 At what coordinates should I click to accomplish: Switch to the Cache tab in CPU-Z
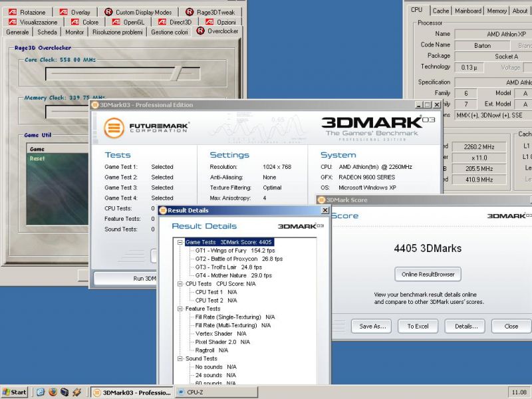pyautogui.click(x=441, y=11)
